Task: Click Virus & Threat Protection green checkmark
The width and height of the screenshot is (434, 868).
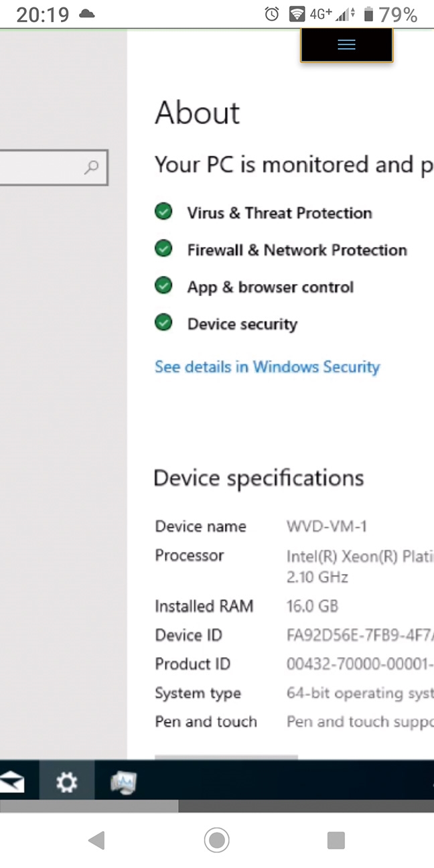Action: 163,212
